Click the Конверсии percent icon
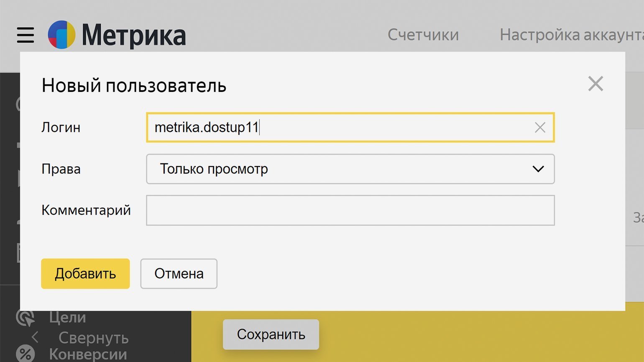 pos(25,354)
